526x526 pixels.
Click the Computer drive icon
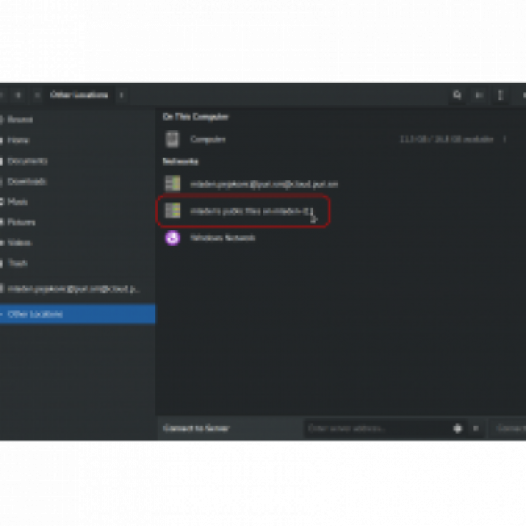(x=172, y=139)
